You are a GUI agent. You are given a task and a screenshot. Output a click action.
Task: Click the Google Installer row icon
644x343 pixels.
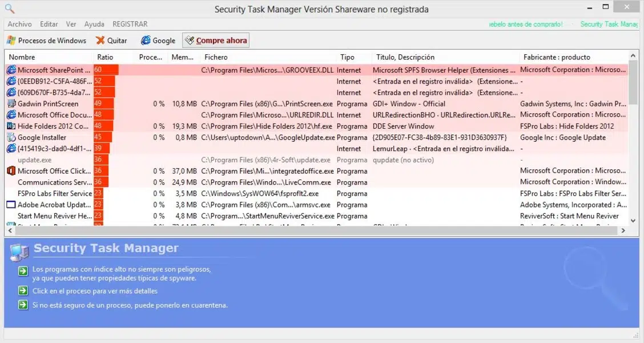[11, 138]
